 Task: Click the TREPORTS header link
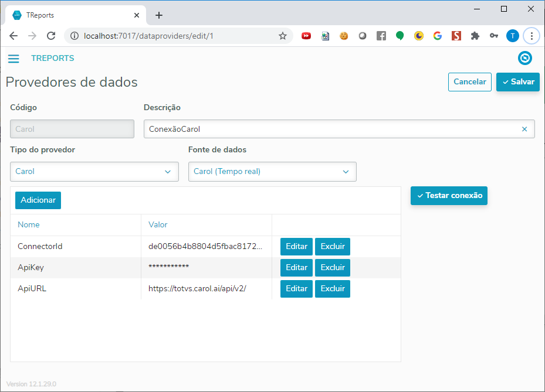pos(52,59)
